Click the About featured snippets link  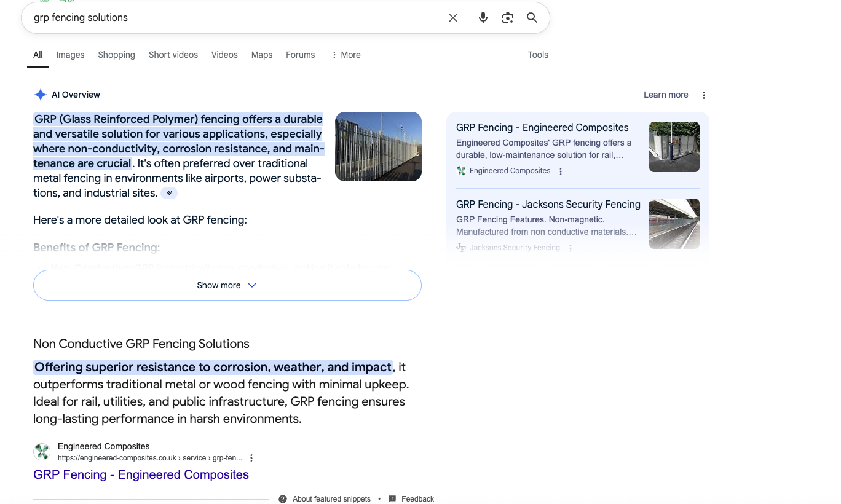331,499
